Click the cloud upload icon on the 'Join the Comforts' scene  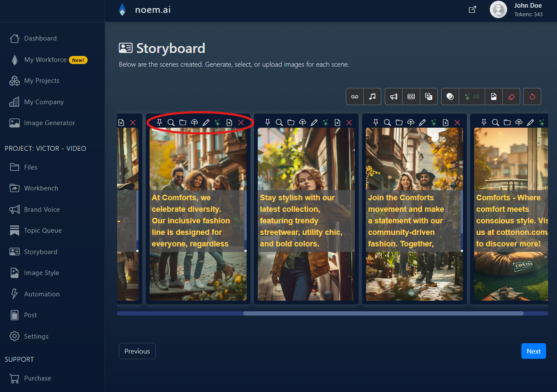click(x=411, y=123)
